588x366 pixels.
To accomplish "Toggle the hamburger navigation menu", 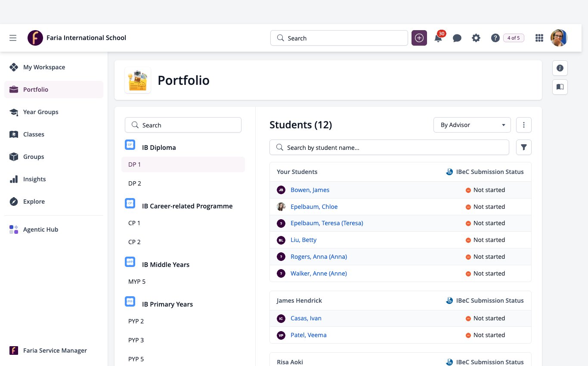I will (x=13, y=38).
